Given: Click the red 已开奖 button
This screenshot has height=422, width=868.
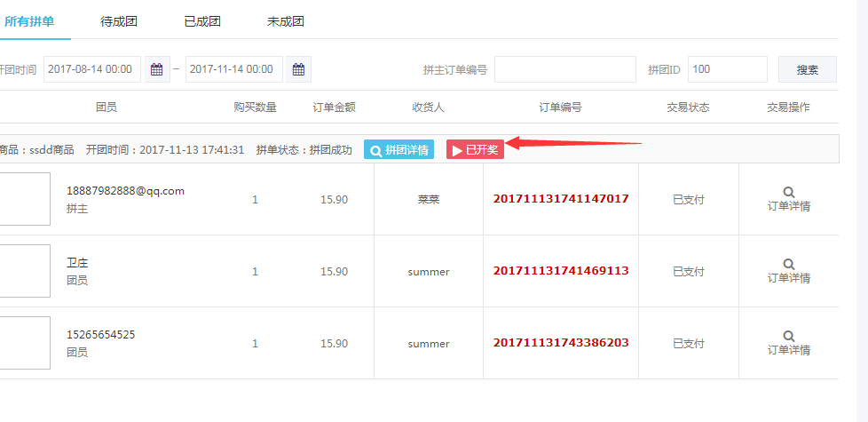Looking at the screenshot, I should 475,150.
